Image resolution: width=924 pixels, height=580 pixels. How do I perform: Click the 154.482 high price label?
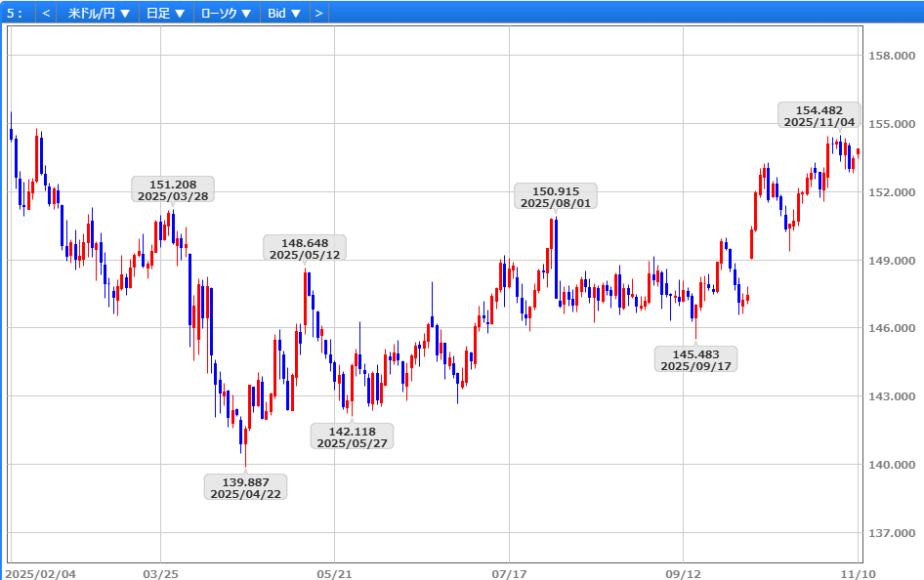coord(819,115)
